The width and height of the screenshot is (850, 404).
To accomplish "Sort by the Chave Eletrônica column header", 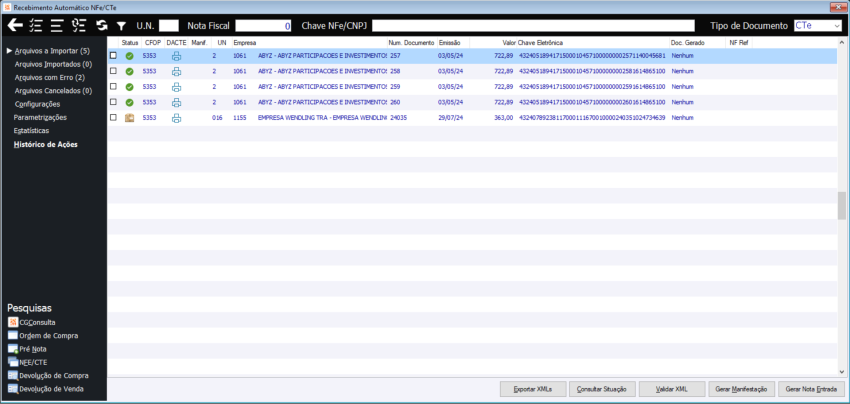I will [x=593, y=42].
